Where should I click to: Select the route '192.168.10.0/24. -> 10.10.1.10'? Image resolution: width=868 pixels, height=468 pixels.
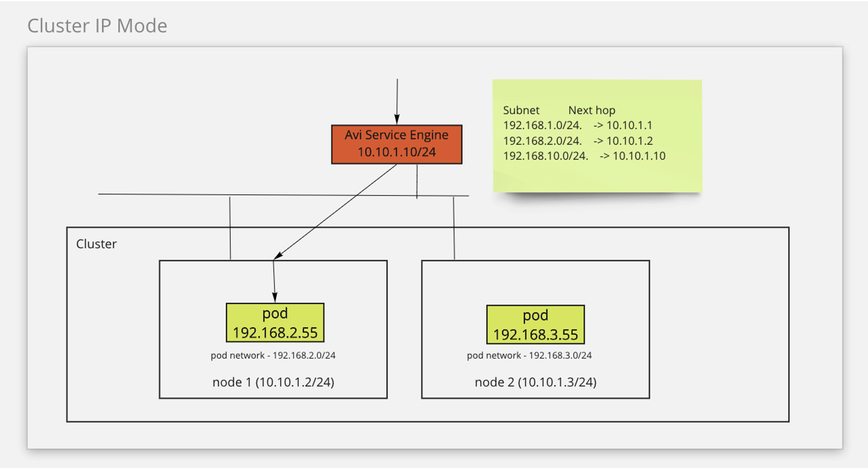click(584, 156)
